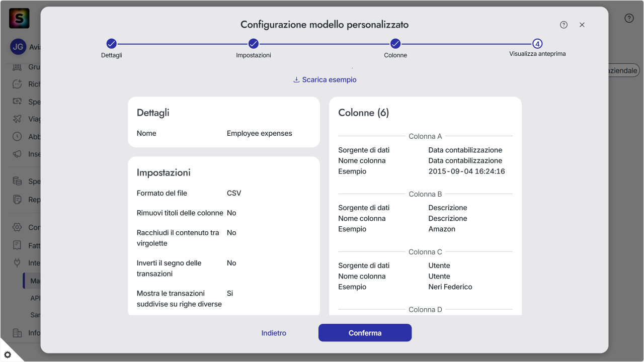Click the Colonna A section label
The width and height of the screenshot is (644, 362).
click(x=425, y=136)
